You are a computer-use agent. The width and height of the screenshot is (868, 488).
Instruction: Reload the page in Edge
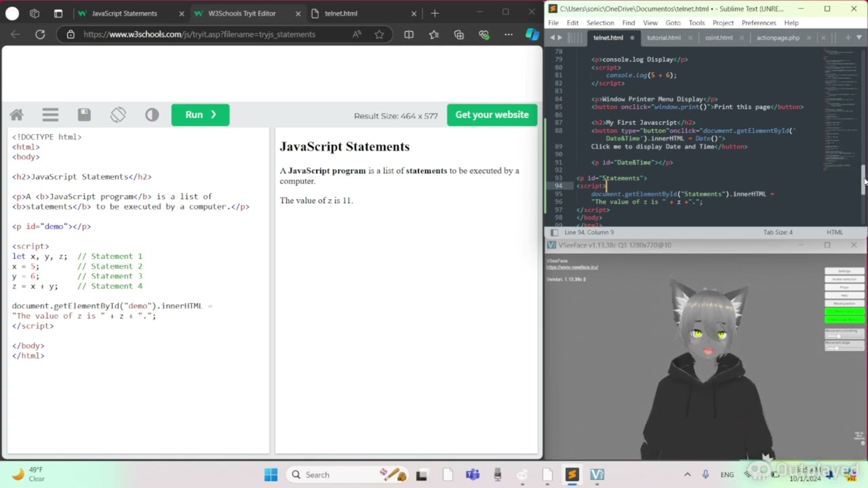click(x=40, y=34)
